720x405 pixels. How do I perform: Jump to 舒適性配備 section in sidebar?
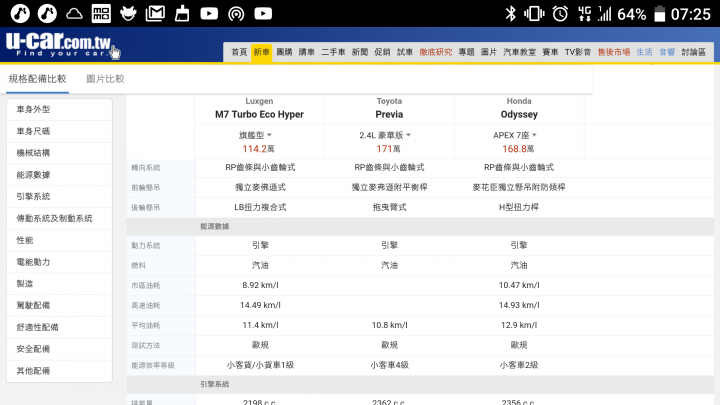[x=59, y=327]
